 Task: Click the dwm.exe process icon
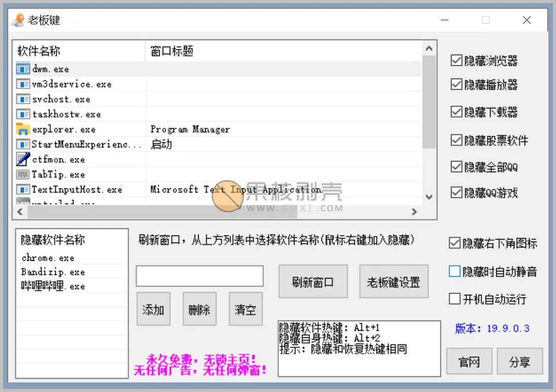coord(22,68)
